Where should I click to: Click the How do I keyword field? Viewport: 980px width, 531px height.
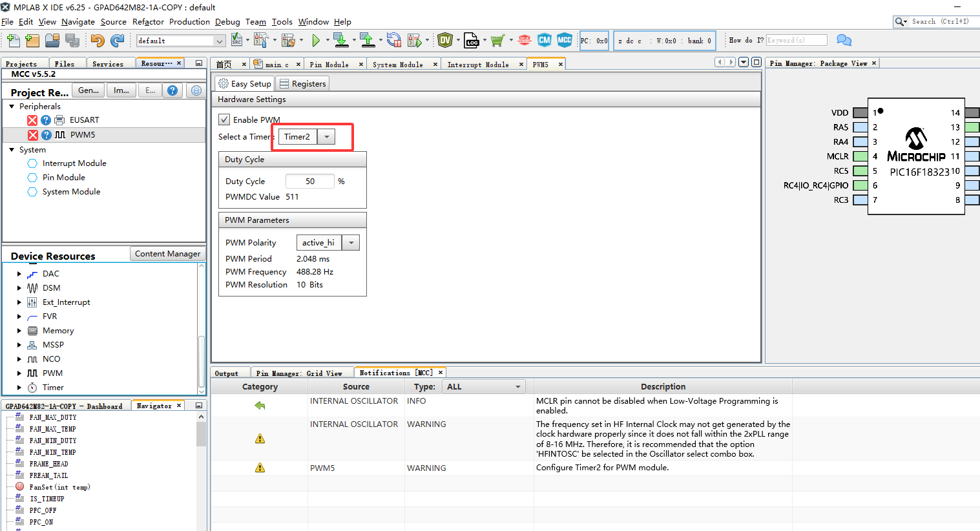coord(797,40)
